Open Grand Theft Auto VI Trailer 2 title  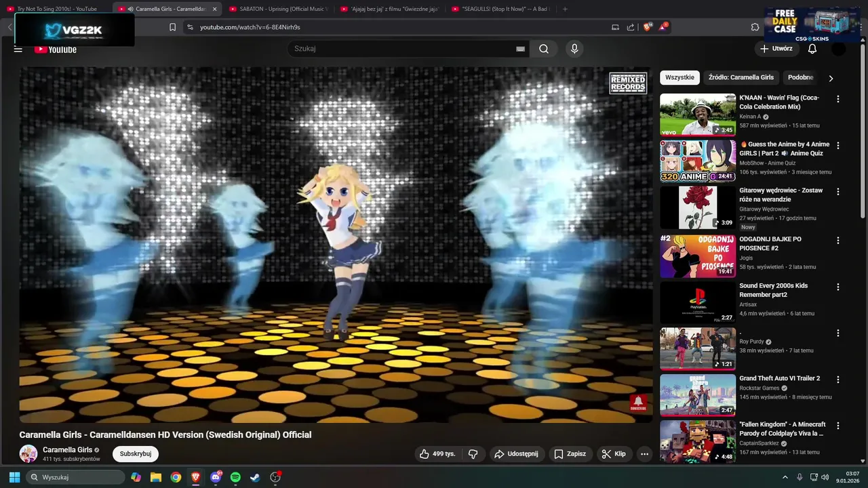click(779, 378)
